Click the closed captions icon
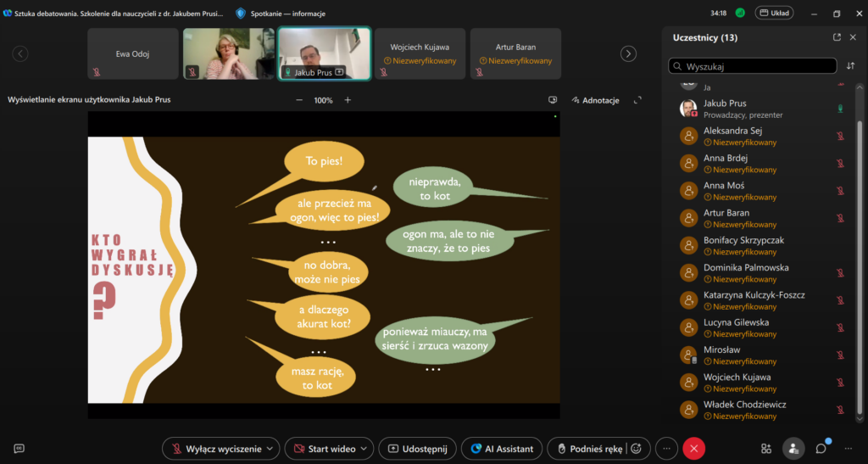Viewport: 868px width, 464px height. coord(19,449)
